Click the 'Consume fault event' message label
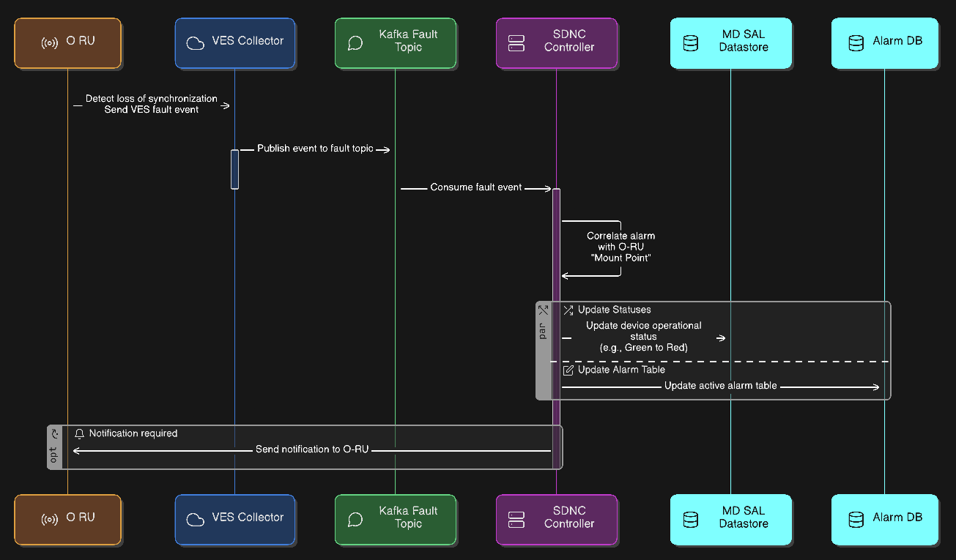This screenshot has height=560, width=956. 475,187
